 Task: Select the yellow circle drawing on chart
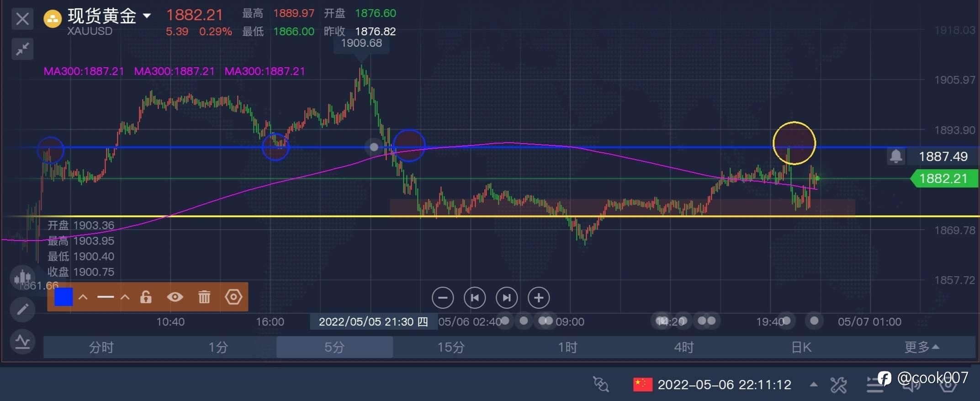click(x=794, y=143)
